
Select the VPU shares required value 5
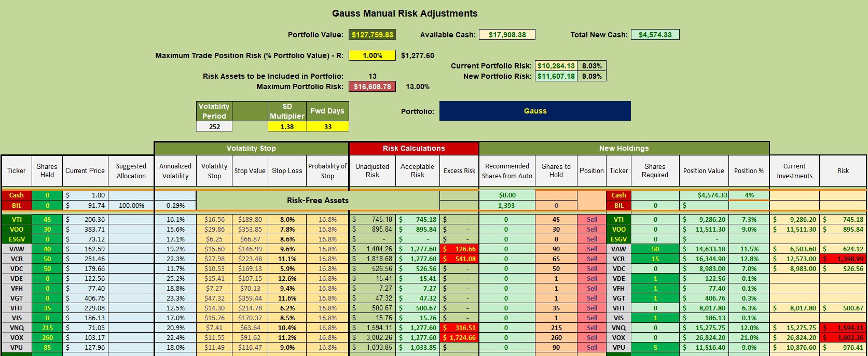[655, 348]
